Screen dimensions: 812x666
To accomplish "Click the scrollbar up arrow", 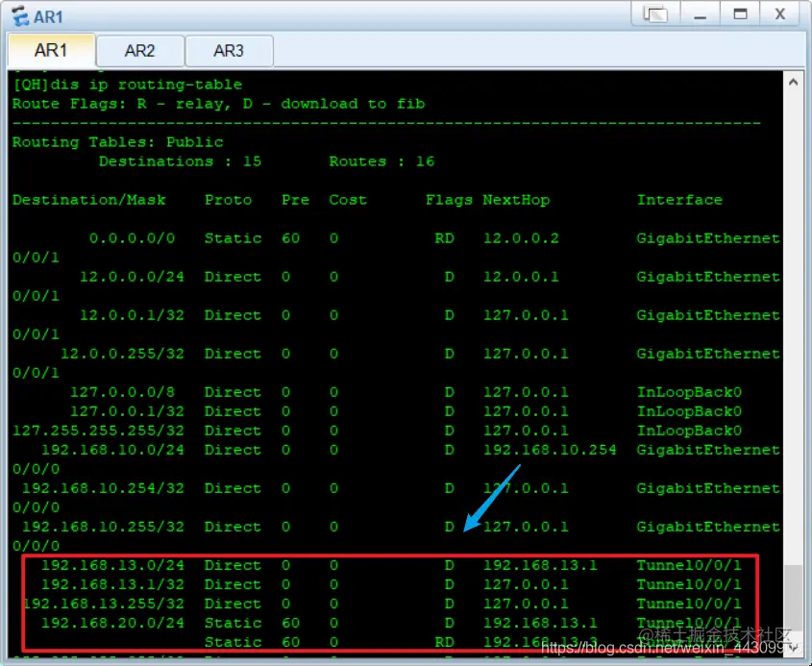I will click(793, 82).
